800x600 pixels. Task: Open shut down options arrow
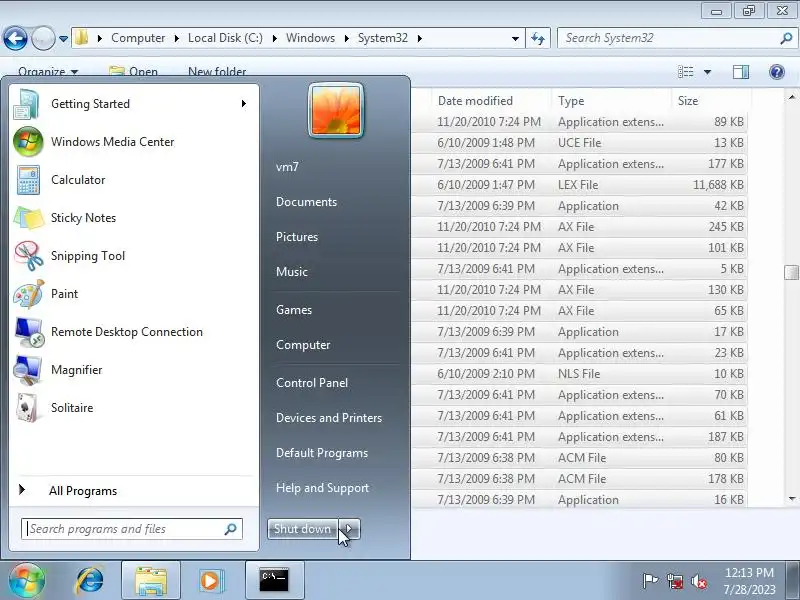349,529
